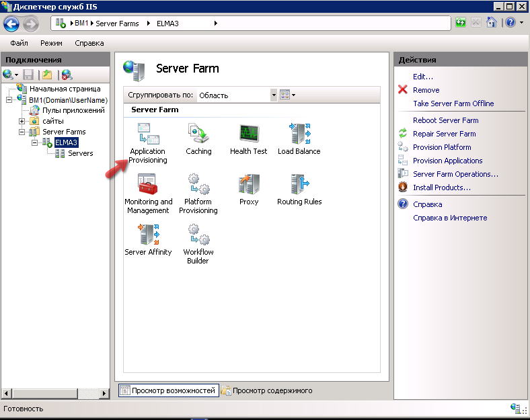Open the Область grouping dropdown

273,95
